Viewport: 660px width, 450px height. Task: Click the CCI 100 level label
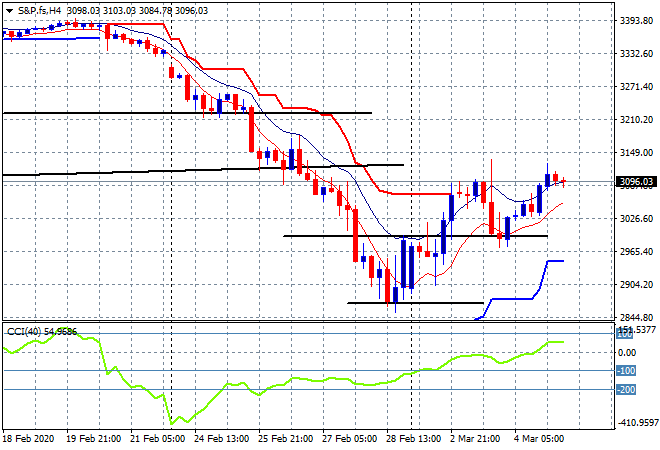point(625,334)
